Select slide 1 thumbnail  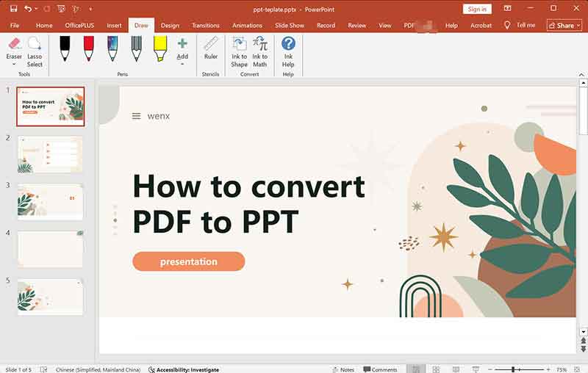50,106
